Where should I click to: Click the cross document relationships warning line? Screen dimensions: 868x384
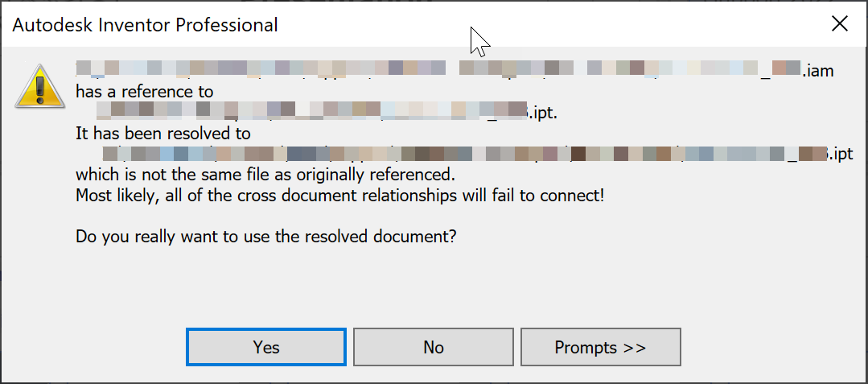click(339, 195)
